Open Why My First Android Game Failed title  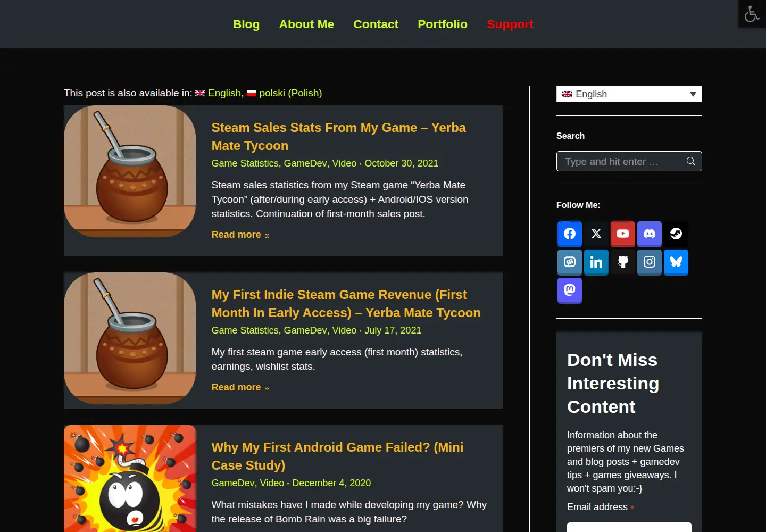[x=337, y=456]
